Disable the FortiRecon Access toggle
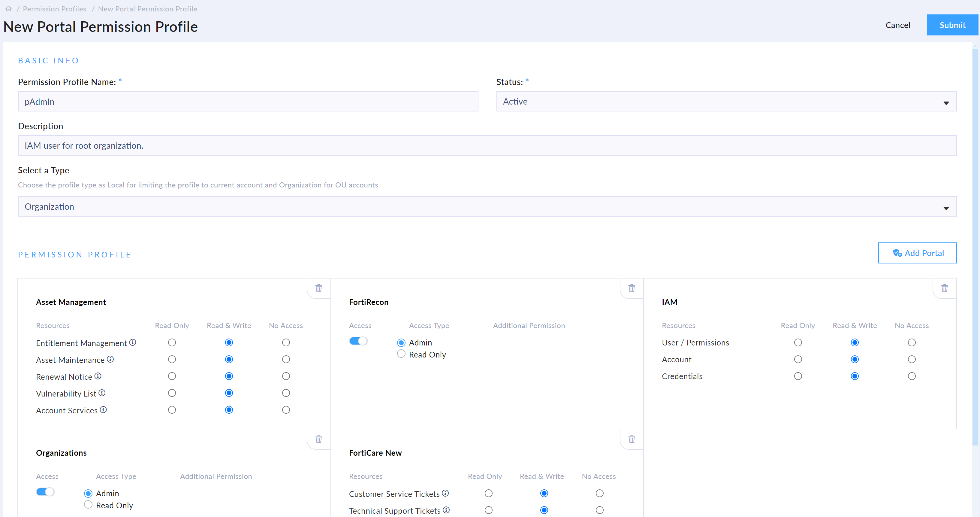Viewport: 980px width, 517px height. [x=358, y=341]
